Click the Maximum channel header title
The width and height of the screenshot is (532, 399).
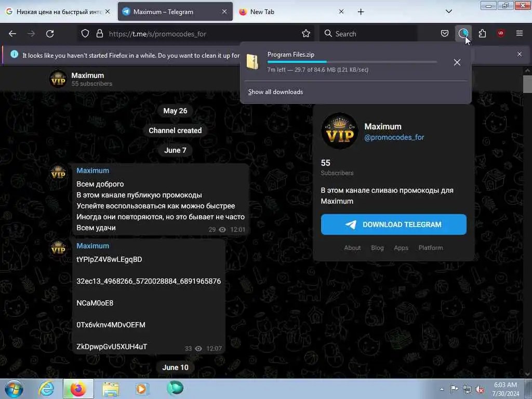click(87, 75)
